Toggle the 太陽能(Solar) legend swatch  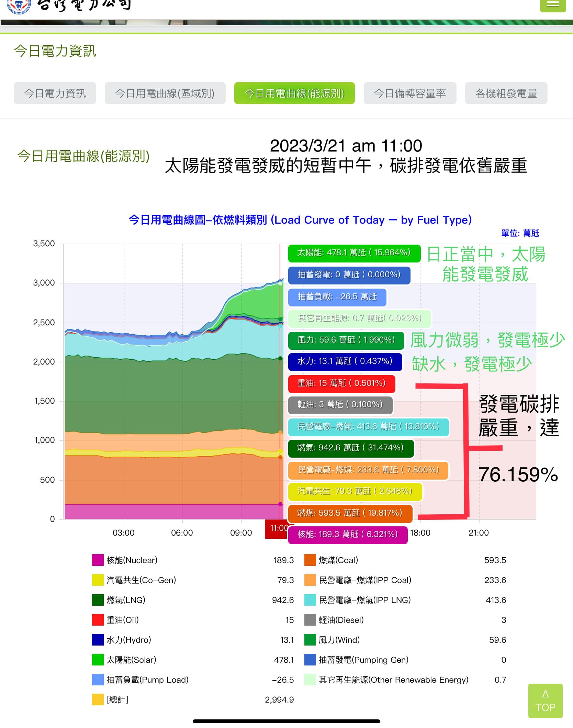[98, 660]
